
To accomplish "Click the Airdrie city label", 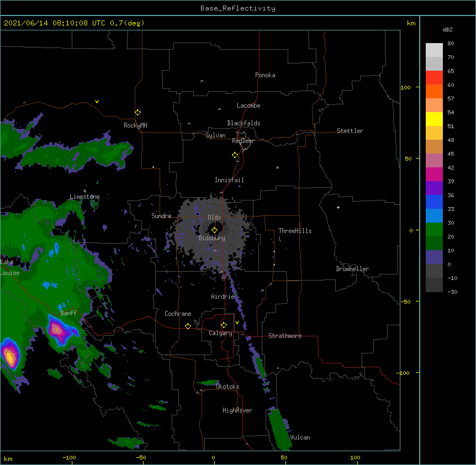I will coord(223,297).
